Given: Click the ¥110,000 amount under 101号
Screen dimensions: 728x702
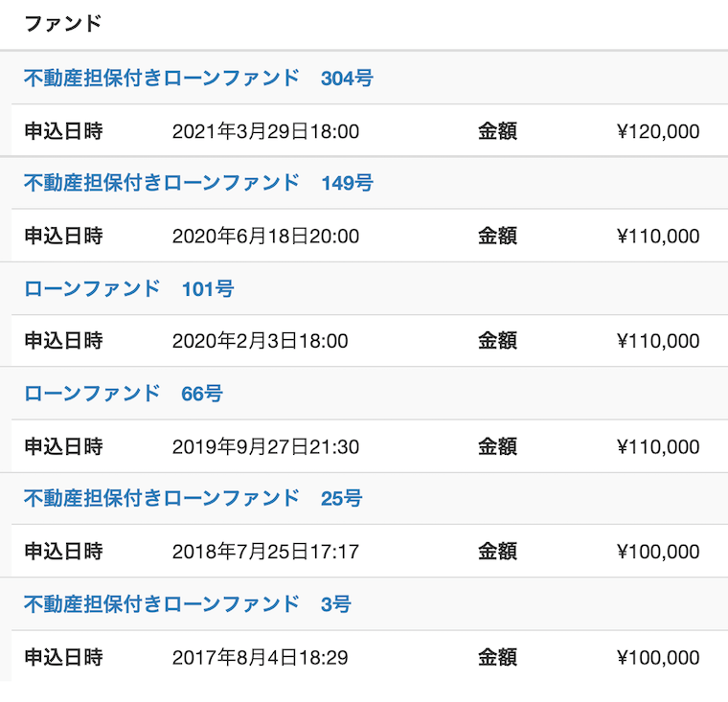Looking at the screenshot, I should (658, 341).
